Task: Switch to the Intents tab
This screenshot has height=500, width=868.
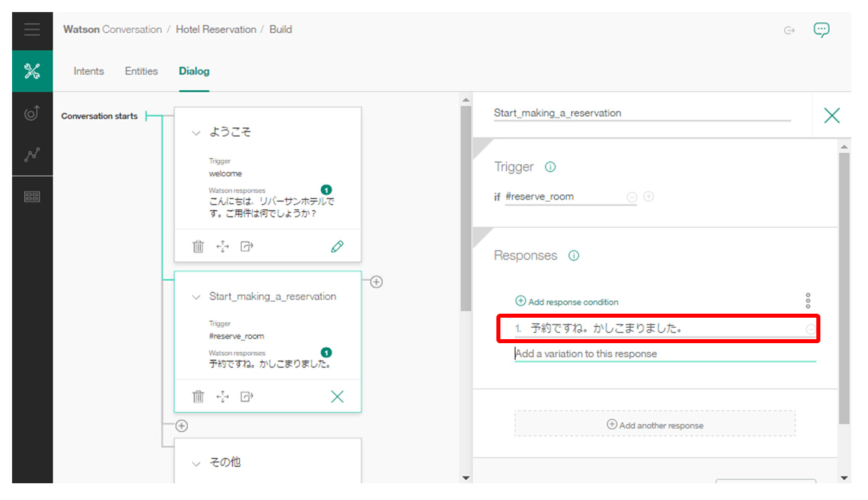Action: 89,71
